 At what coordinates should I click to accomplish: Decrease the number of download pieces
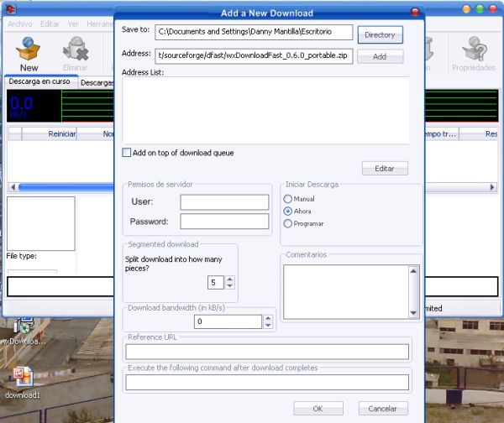230,286
